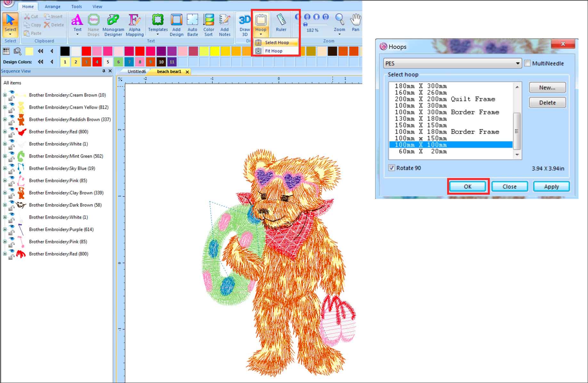The image size is (588, 383).
Task: Hide the Mint Green (502) layer
Action: (12, 153)
